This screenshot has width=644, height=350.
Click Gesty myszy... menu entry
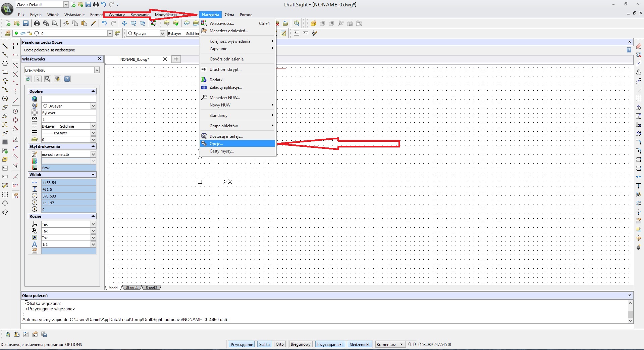238,151
